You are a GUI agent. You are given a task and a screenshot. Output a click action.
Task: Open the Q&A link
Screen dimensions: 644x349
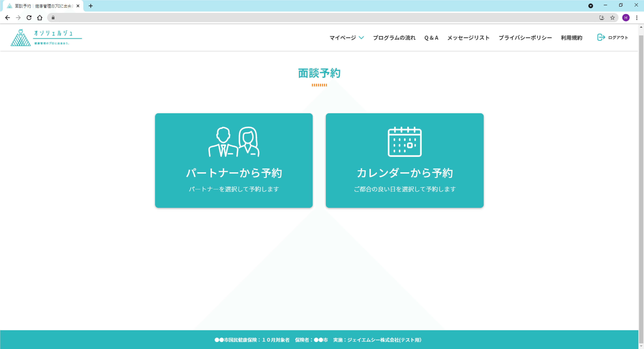pos(431,38)
